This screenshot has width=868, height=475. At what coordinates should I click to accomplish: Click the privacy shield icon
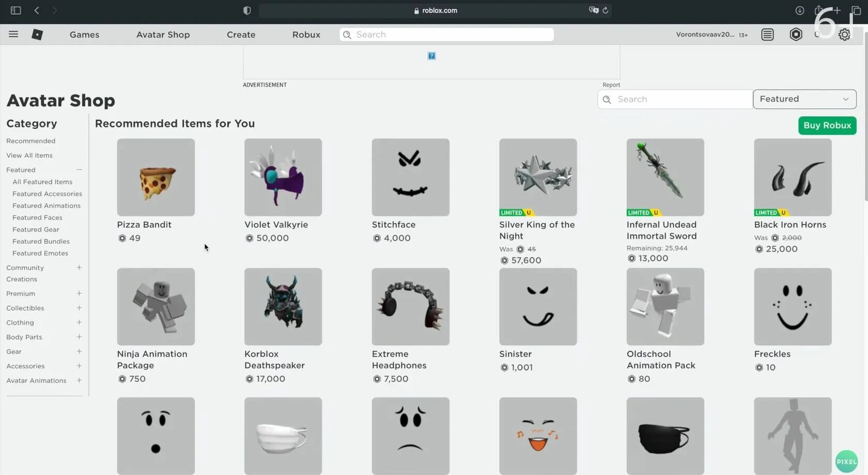(247, 10)
